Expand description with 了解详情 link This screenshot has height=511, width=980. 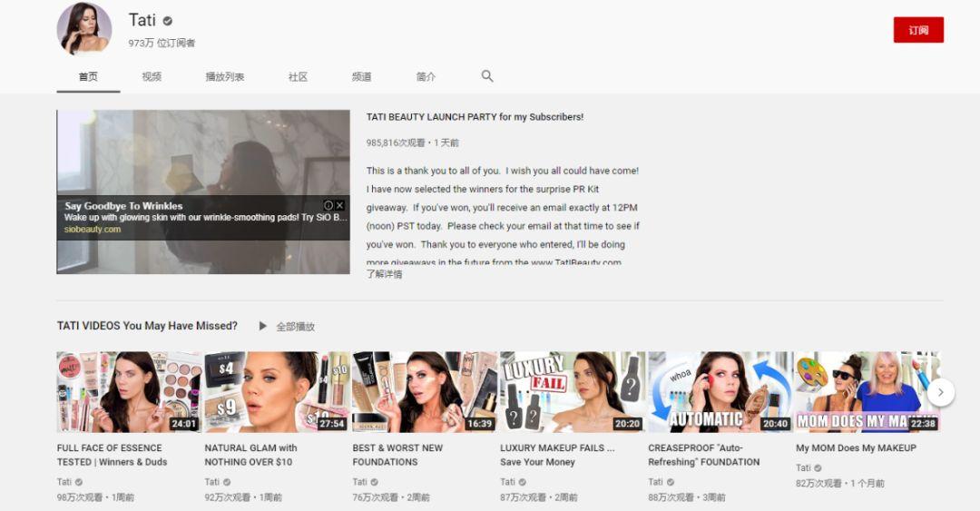click(x=384, y=274)
